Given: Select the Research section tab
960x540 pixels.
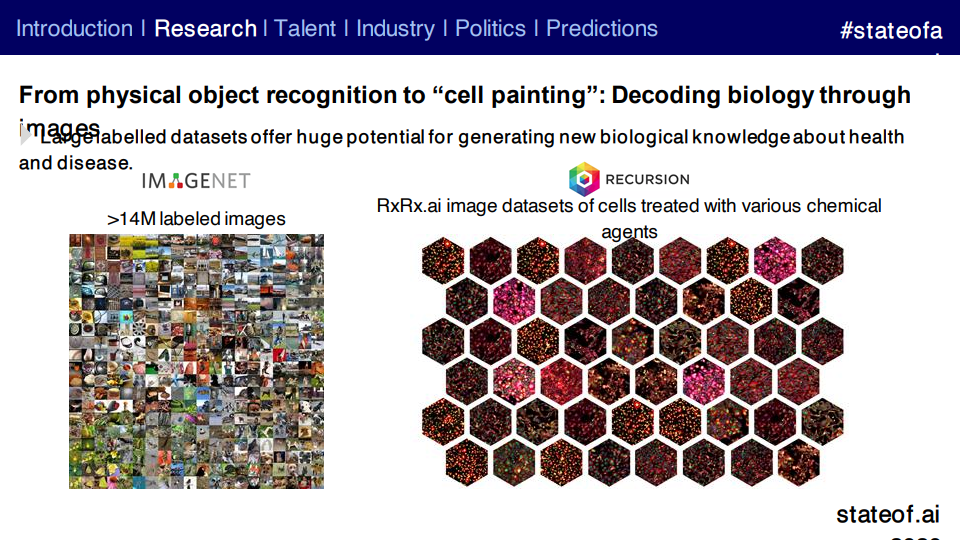Looking at the screenshot, I should point(205,28).
